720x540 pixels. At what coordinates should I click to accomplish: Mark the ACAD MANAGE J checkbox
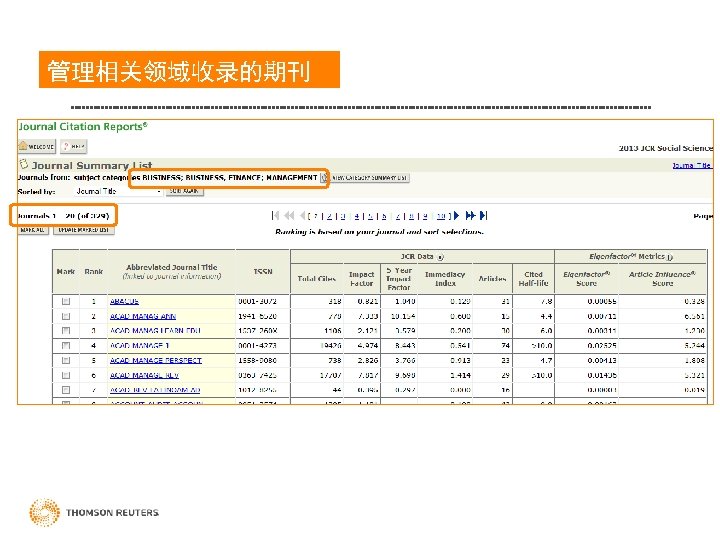click(x=66, y=345)
